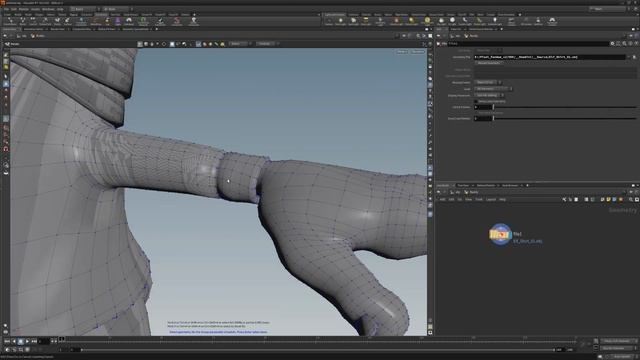Image resolution: width=640 pixels, height=360 pixels.
Task: Enable the Delay Load Geometry checkbox
Action: (476, 101)
